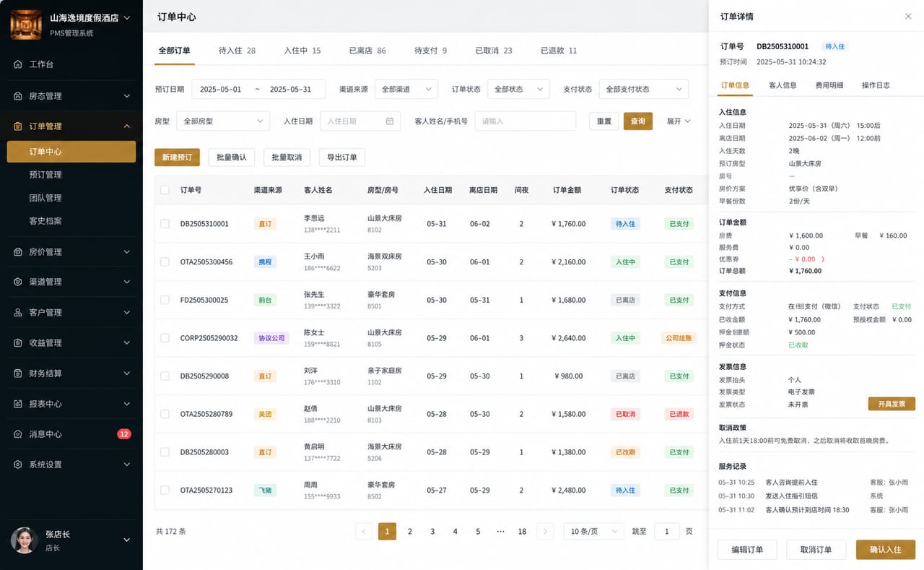This screenshot has width=924, height=570.
Task: Check the DB2505310001 row checkbox
Action: pyautogui.click(x=165, y=224)
